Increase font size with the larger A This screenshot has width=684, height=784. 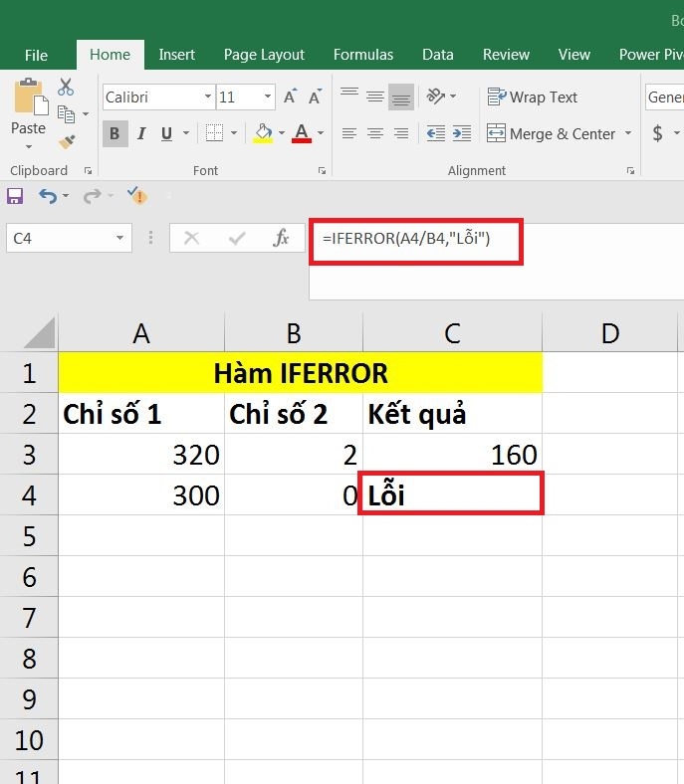(290, 96)
